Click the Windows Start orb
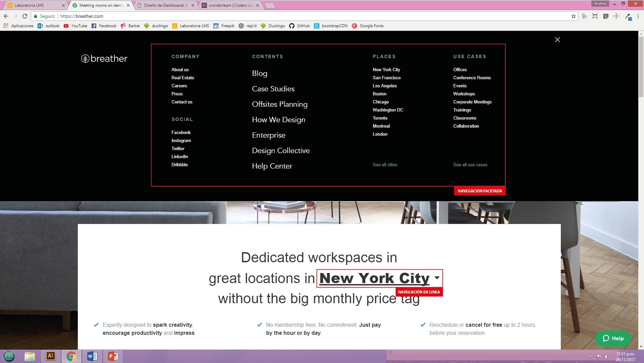 (x=9, y=356)
